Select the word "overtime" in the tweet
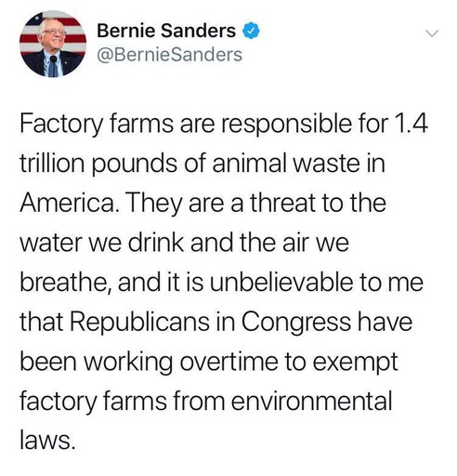Viewport: 457px width, 476px height. click(x=229, y=362)
